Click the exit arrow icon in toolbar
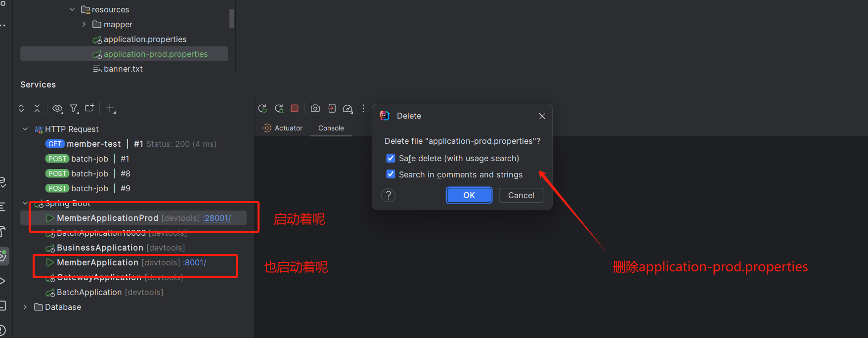The width and height of the screenshot is (868, 338). (332, 108)
